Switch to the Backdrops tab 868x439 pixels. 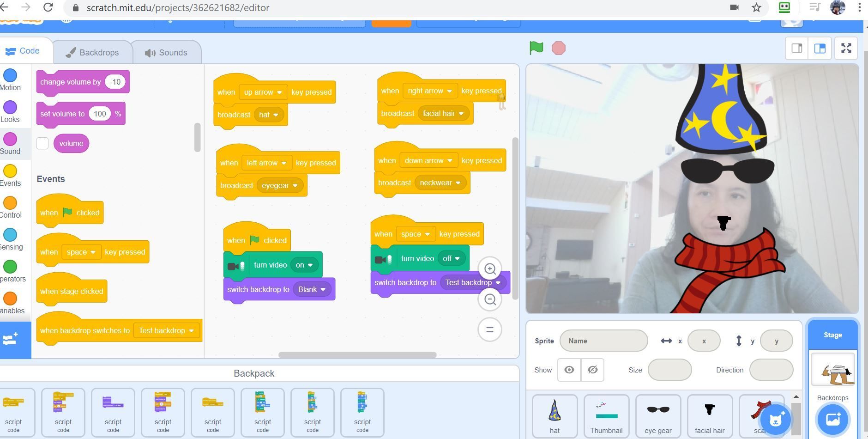coord(92,53)
